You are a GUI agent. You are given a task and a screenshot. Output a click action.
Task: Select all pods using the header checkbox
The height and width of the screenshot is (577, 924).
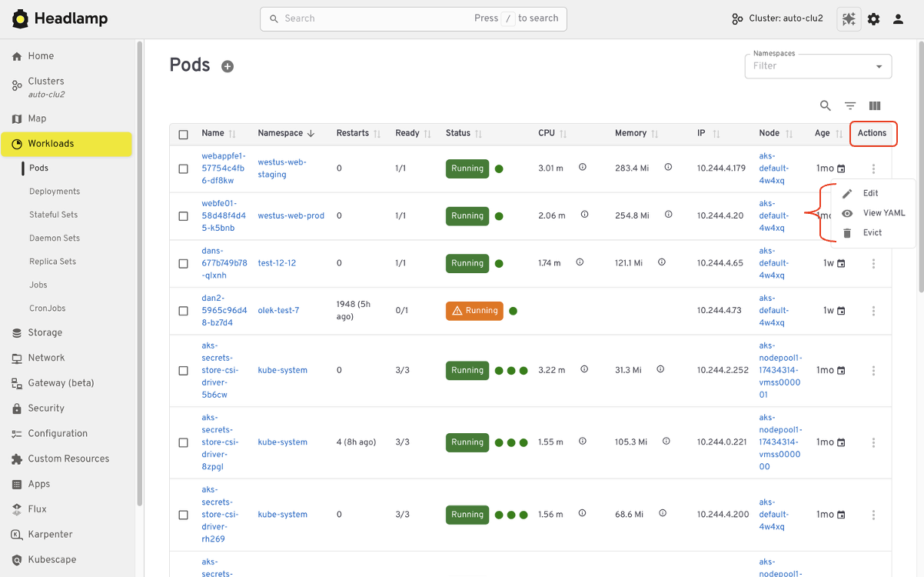pos(183,133)
